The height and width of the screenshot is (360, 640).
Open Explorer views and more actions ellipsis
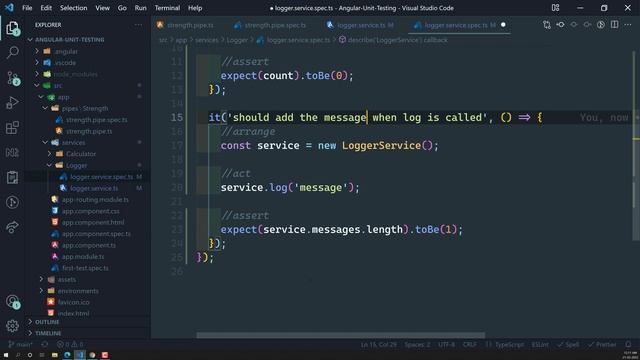[x=138, y=25]
